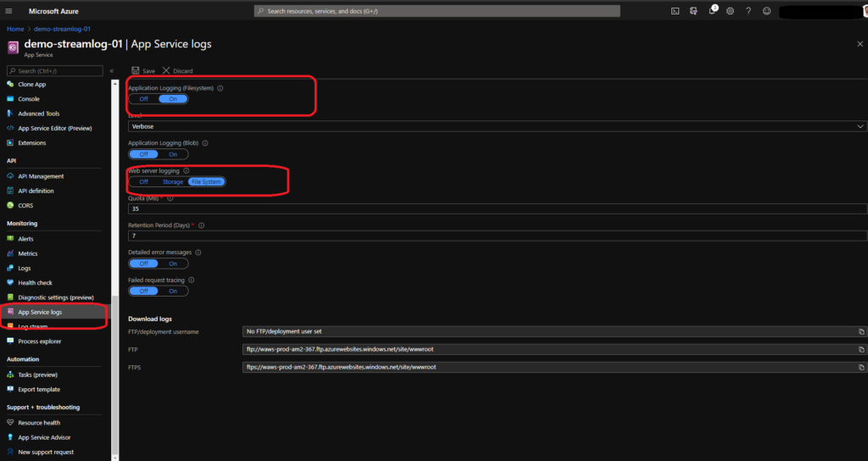Viewport: 868px width, 461px height.
Task: Focus the sidebar Search (Ctrl+/) field
Action: 55,71
